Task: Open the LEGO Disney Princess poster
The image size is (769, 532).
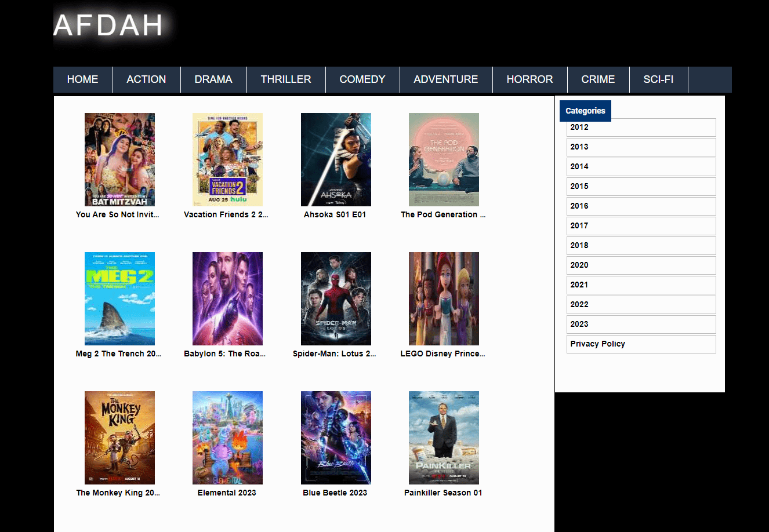Action: [x=444, y=298]
